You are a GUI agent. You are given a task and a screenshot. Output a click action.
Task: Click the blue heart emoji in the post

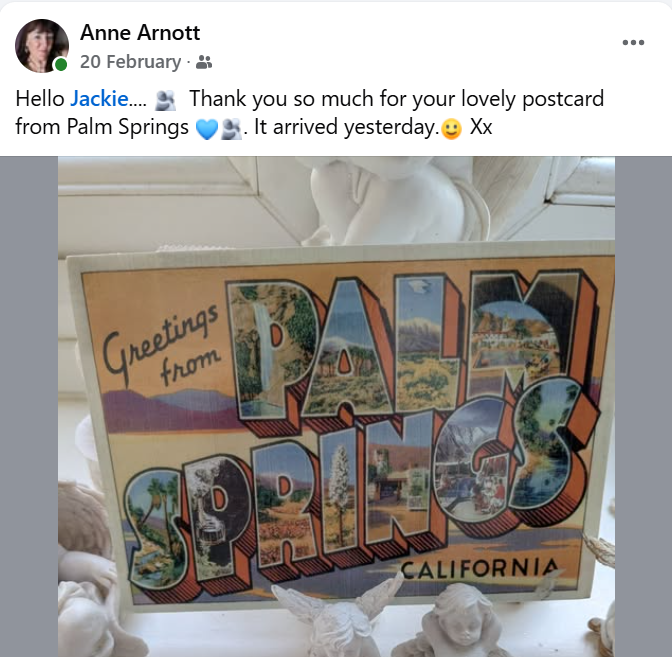(207, 129)
